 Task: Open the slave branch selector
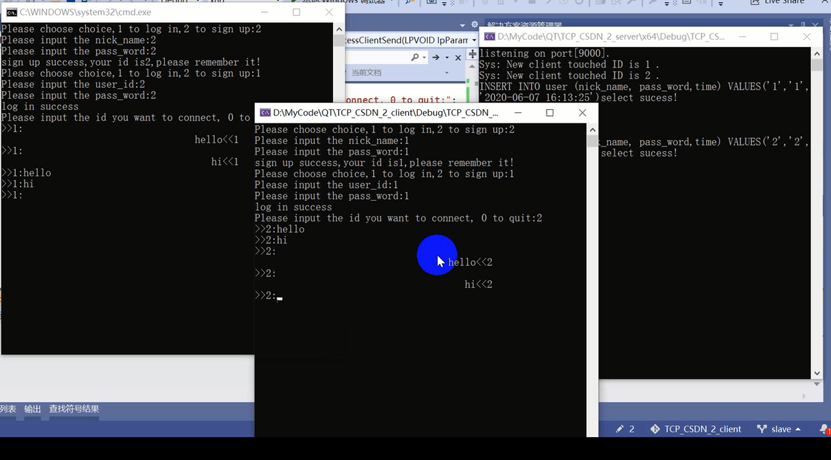[779, 429]
